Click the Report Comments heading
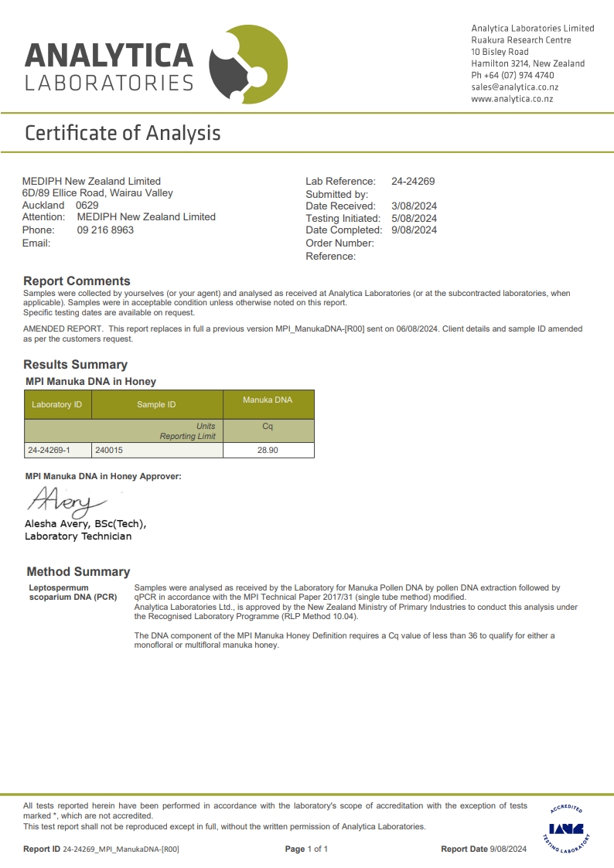 tap(77, 281)
